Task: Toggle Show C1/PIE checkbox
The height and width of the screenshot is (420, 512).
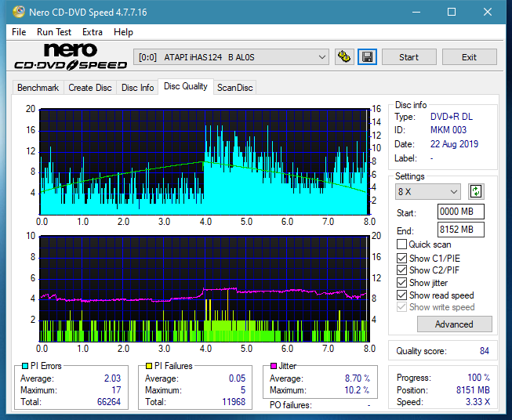Action: (401, 258)
